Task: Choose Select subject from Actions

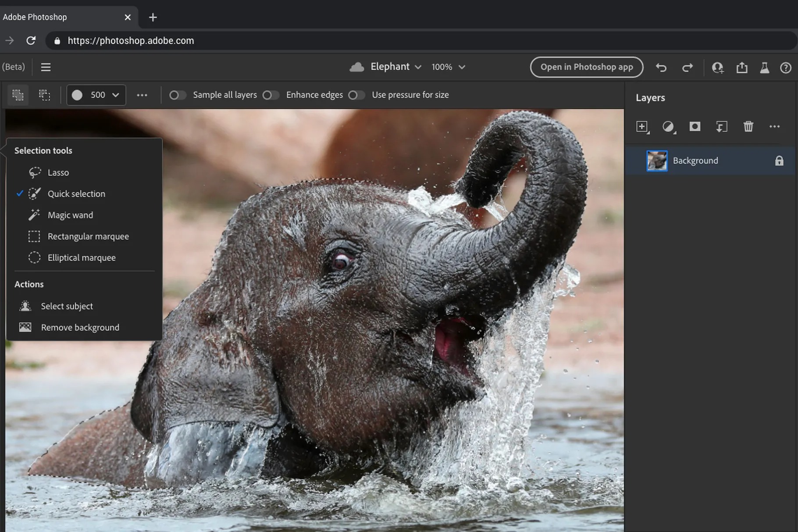Action: (x=67, y=306)
